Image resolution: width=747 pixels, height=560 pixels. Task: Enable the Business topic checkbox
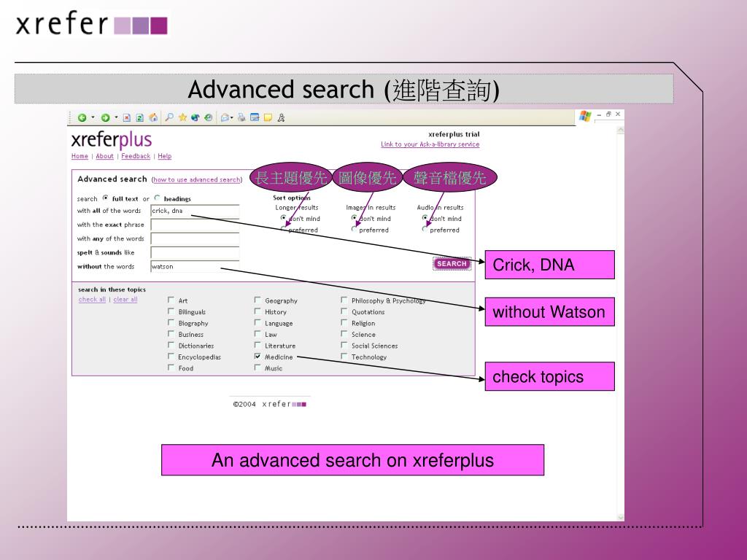[x=171, y=334]
